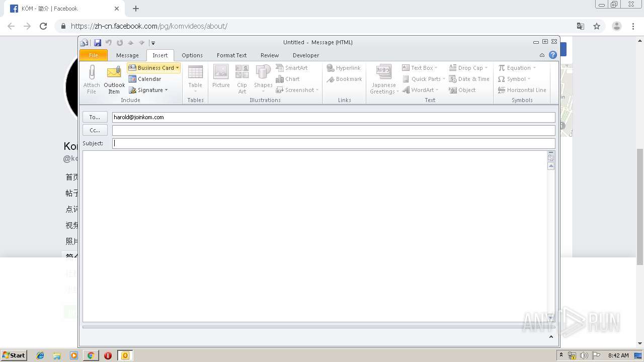Click the Chrome address bar URL
Image resolution: width=644 pixels, height=362 pixels.
(x=149, y=26)
